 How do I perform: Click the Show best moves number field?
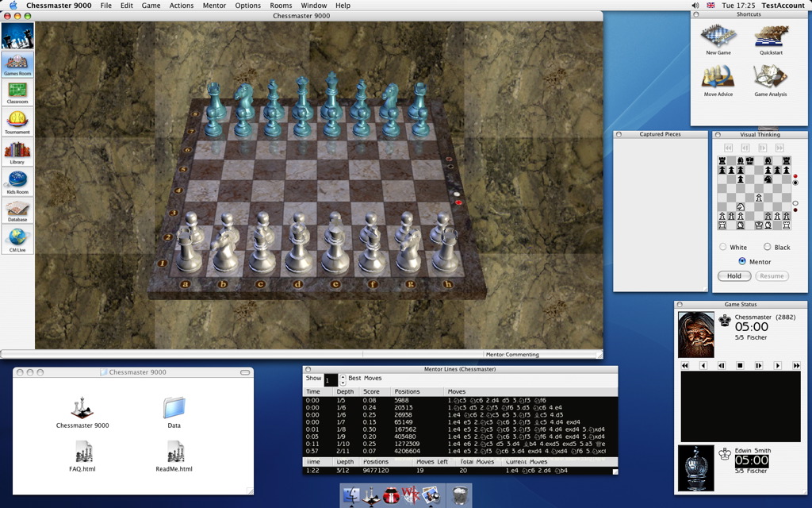(331, 380)
